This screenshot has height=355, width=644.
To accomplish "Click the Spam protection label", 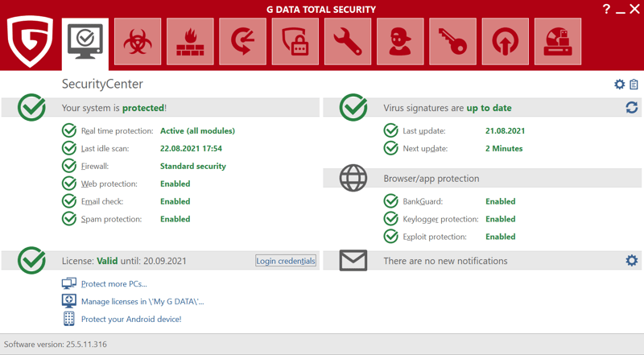I will click(x=111, y=220).
